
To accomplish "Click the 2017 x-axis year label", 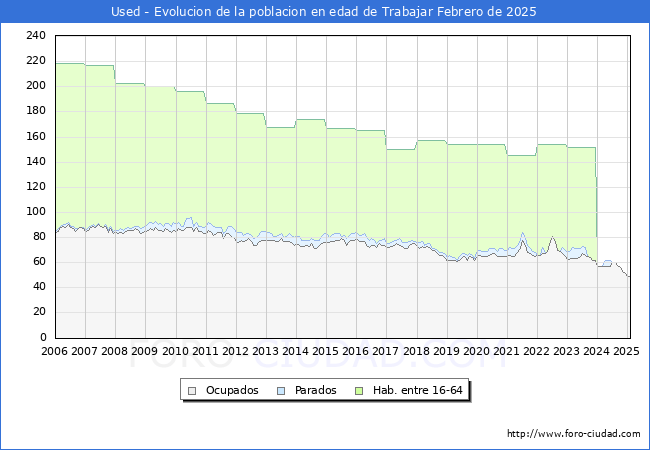I will click(x=386, y=351).
